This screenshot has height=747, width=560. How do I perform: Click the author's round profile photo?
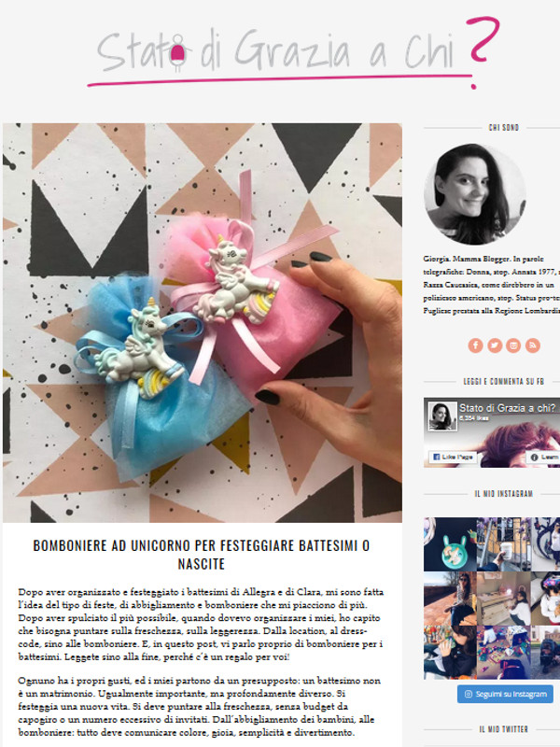click(x=475, y=194)
